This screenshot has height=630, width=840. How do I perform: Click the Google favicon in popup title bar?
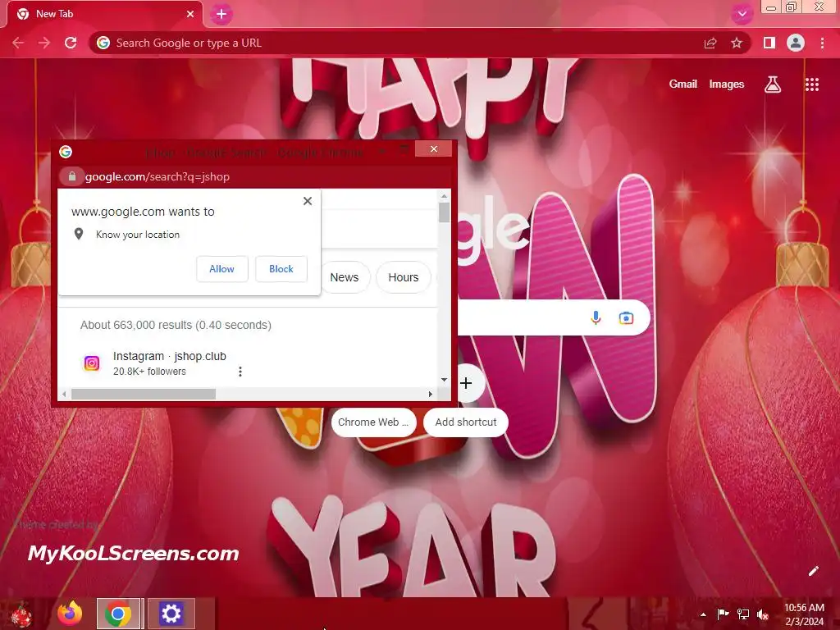pyautogui.click(x=66, y=152)
